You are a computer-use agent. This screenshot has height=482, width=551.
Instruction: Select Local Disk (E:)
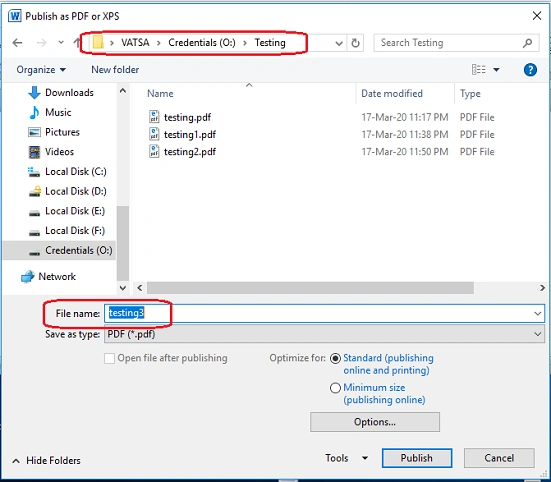(x=66, y=211)
